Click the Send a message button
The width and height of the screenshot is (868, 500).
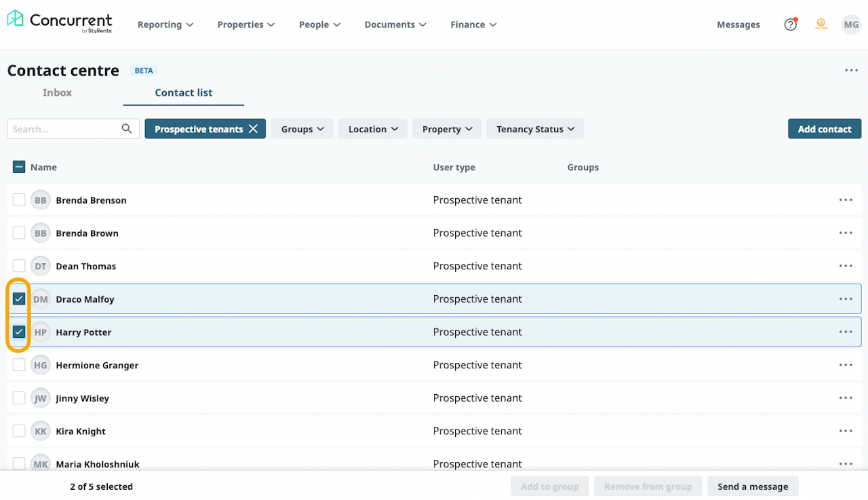tap(753, 486)
